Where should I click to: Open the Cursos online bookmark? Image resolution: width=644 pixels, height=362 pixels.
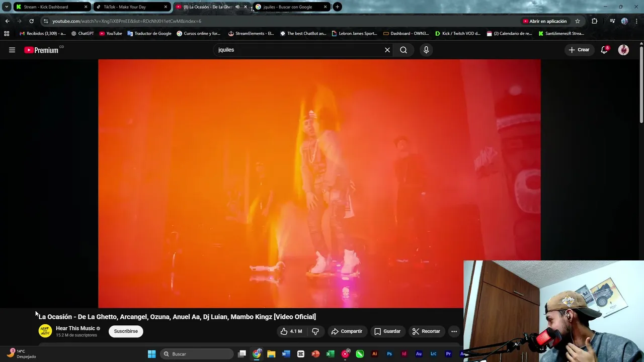click(199, 34)
